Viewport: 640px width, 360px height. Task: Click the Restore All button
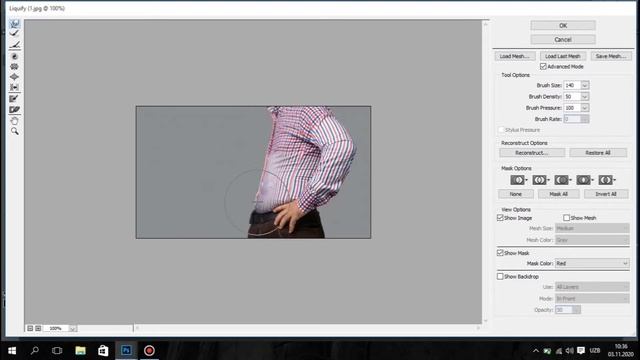(x=598, y=153)
